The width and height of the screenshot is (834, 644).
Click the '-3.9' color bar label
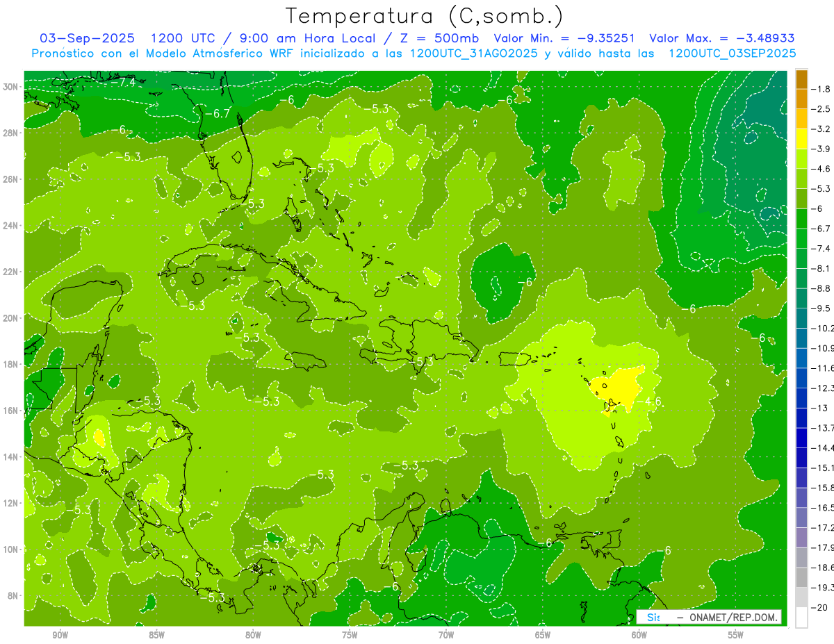point(821,149)
